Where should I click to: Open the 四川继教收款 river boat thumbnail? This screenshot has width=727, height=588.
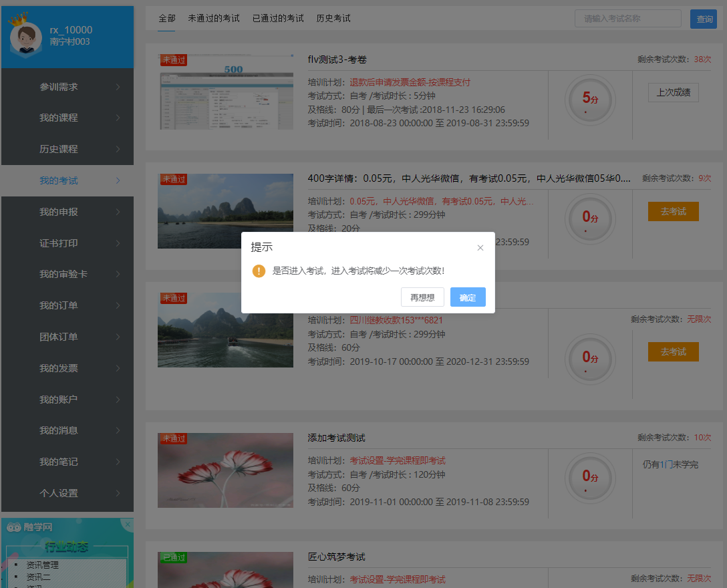coord(225,330)
